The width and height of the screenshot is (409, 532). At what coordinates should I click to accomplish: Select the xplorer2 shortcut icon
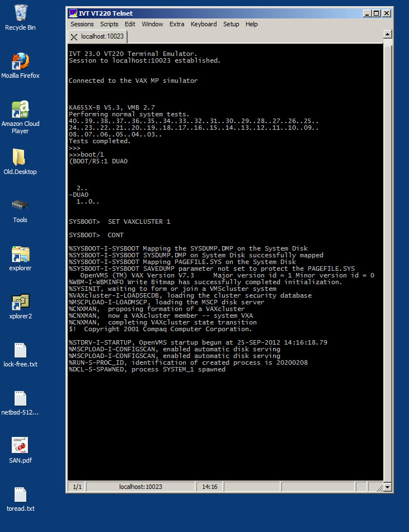(x=20, y=302)
